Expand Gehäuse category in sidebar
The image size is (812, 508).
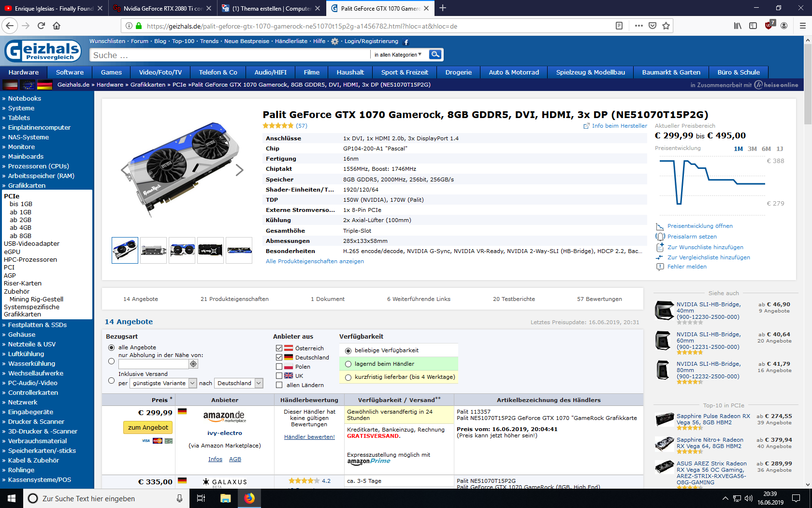click(21, 335)
